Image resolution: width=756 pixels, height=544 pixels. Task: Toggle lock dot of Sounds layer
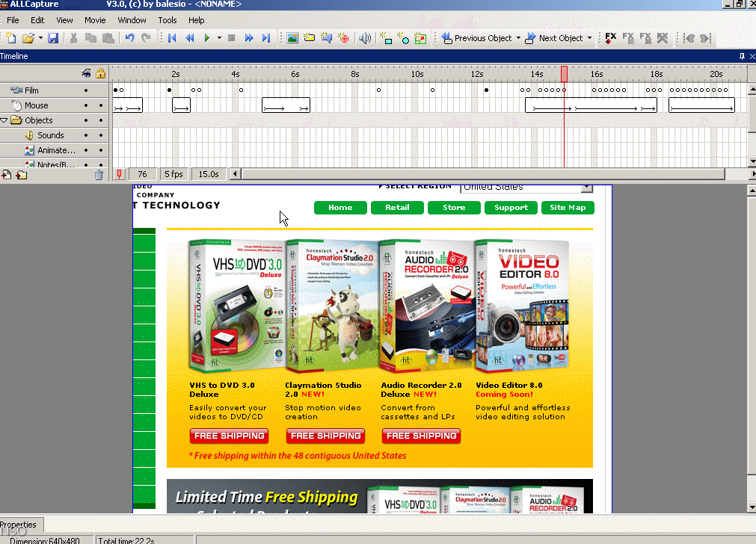click(x=101, y=135)
